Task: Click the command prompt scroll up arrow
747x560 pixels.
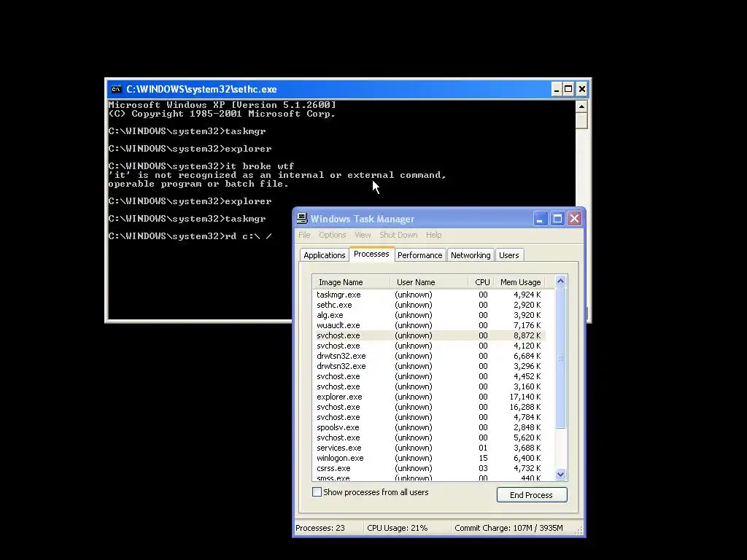Action: tap(581, 106)
